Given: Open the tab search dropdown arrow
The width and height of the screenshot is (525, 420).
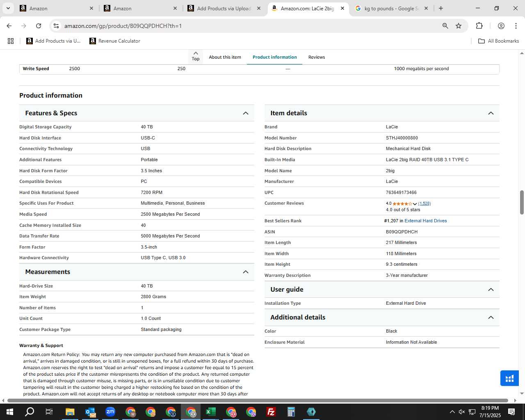Looking at the screenshot, I should tap(8, 8).
